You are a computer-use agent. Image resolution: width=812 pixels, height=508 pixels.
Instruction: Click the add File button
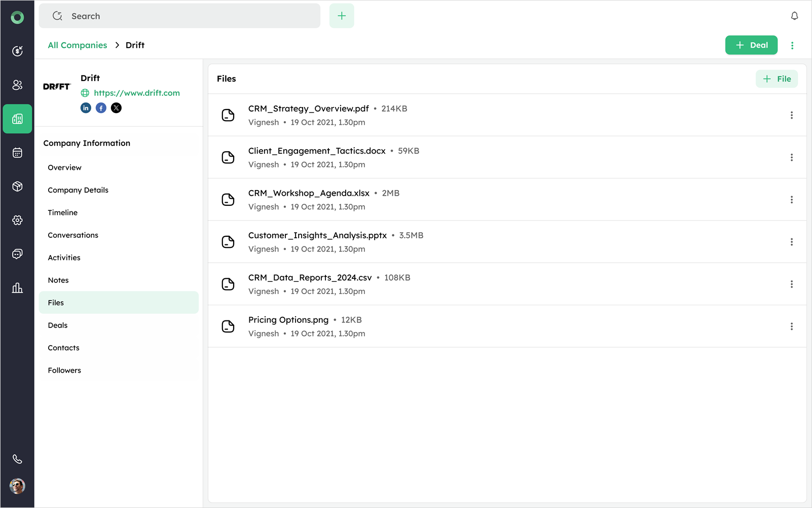pyautogui.click(x=777, y=79)
